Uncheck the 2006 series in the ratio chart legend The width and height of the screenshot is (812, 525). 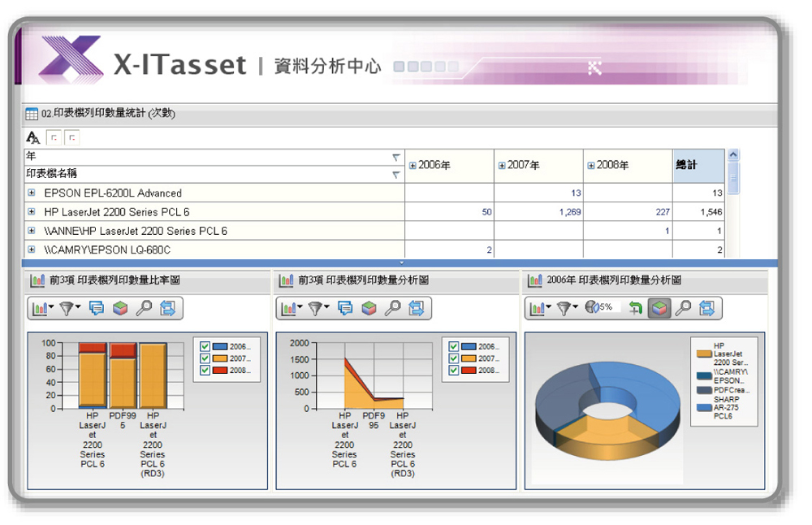(x=205, y=347)
